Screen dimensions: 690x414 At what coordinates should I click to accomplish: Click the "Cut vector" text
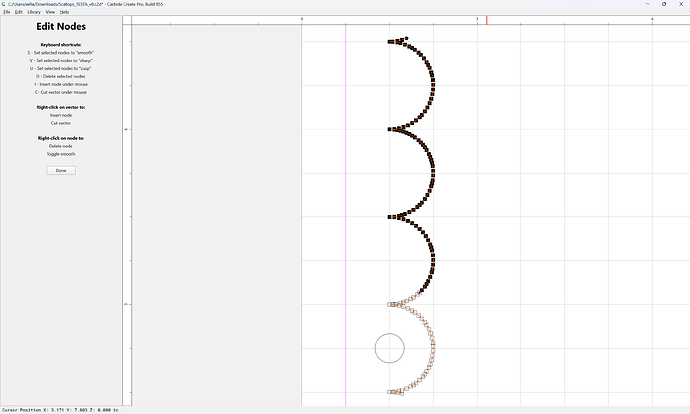click(61, 123)
